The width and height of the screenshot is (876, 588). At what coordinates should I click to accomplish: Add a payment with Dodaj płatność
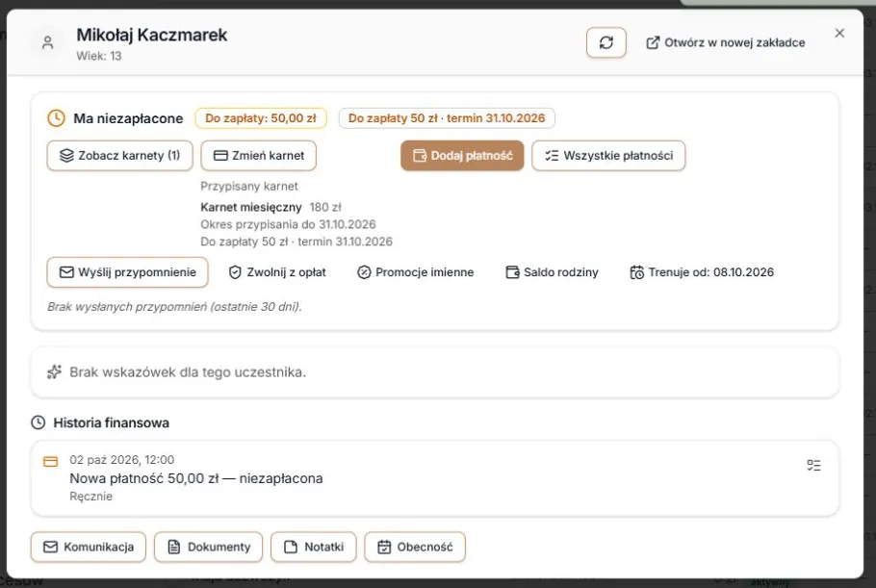pyautogui.click(x=462, y=156)
